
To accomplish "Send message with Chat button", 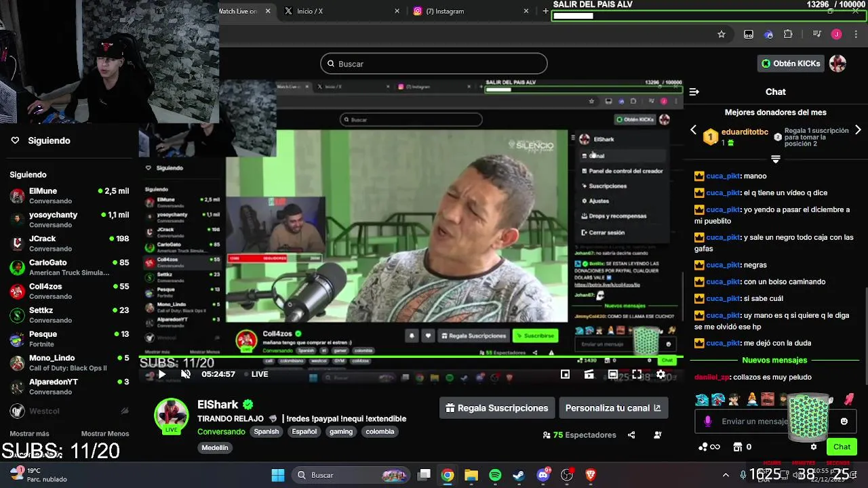I will pos(842,447).
